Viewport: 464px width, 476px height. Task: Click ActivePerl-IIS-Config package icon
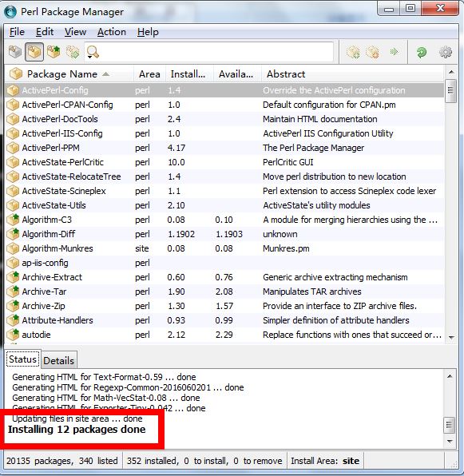pos(13,133)
